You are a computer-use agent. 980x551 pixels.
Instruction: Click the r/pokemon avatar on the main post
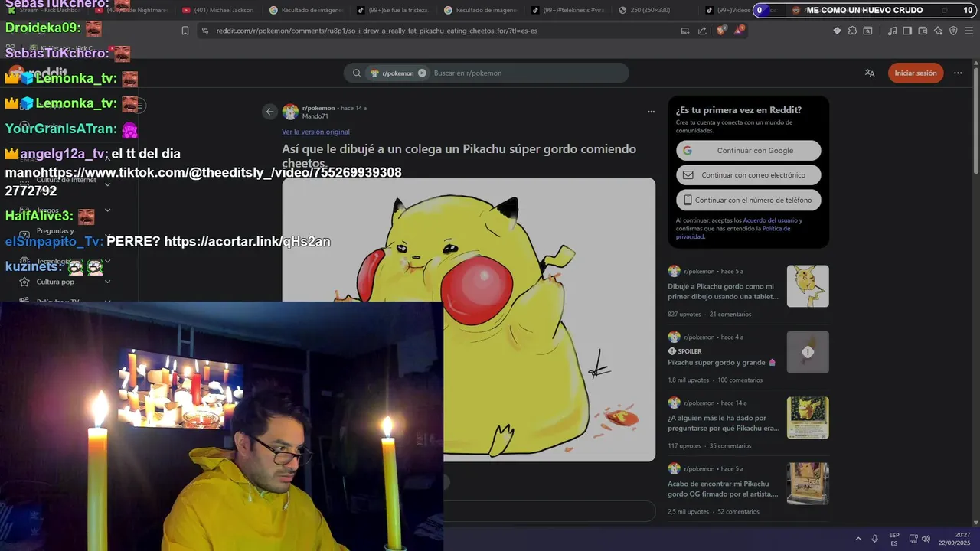click(x=290, y=112)
